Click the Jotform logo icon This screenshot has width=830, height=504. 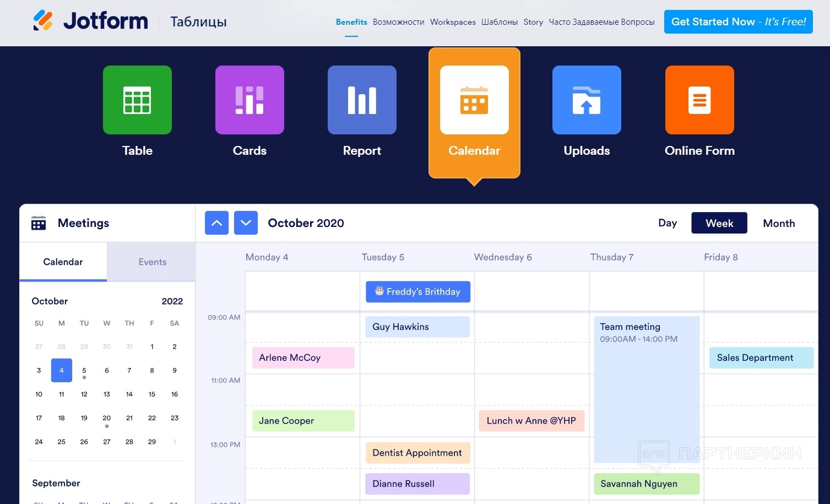click(x=43, y=21)
